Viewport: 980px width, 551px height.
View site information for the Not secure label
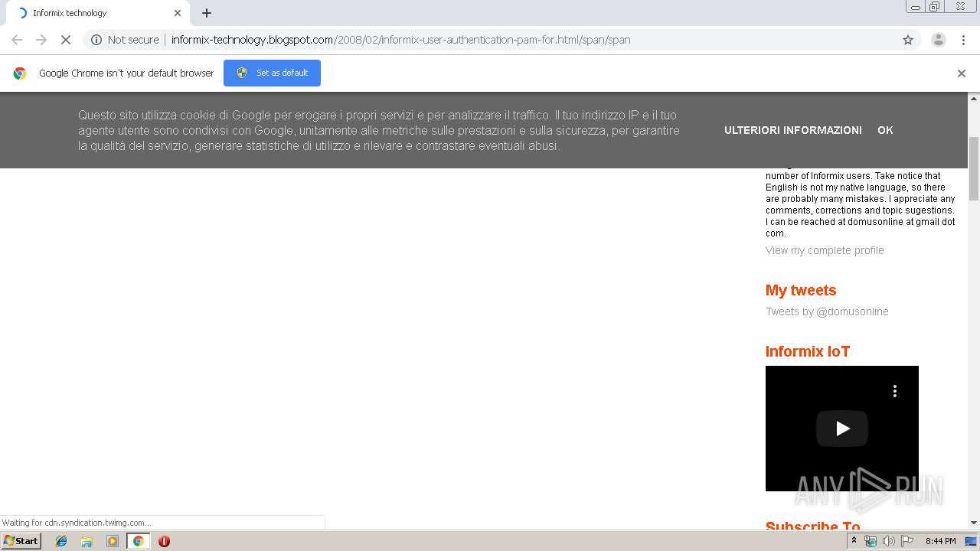125,40
